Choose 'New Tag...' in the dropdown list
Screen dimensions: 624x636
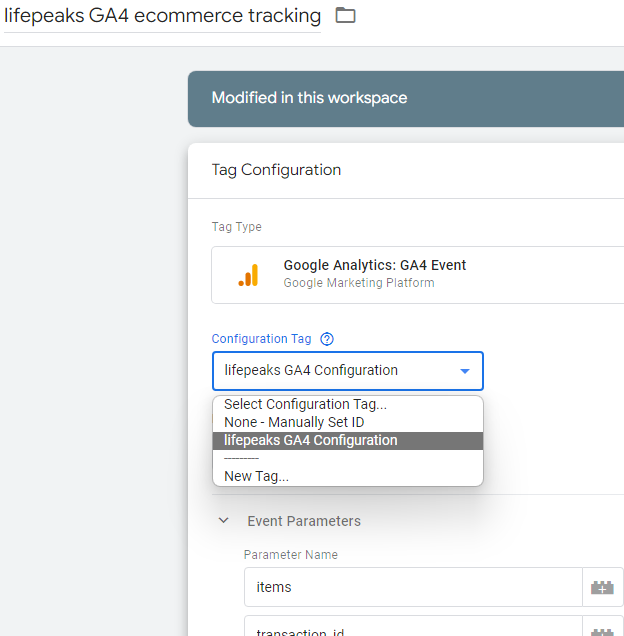256,476
